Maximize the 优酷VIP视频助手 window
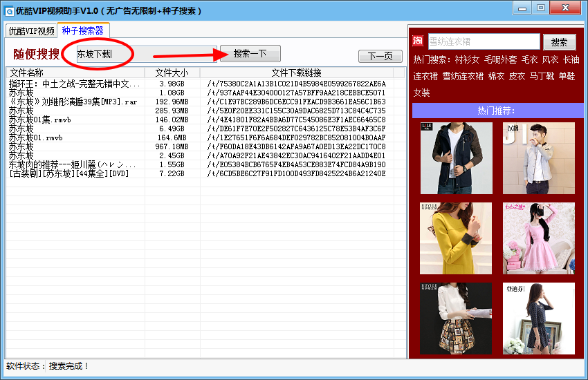 [x=541, y=8]
